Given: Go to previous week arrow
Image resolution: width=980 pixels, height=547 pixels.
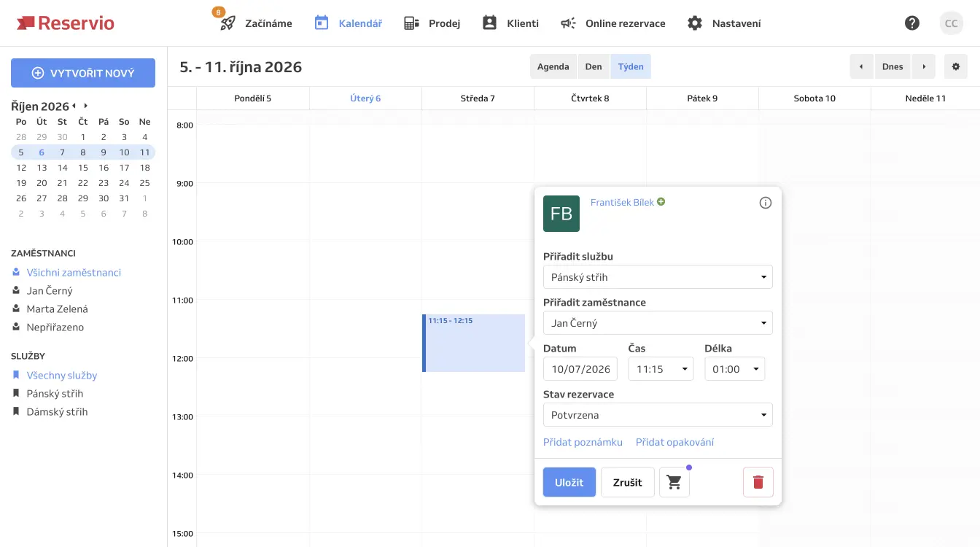Looking at the screenshot, I should pos(861,66).
